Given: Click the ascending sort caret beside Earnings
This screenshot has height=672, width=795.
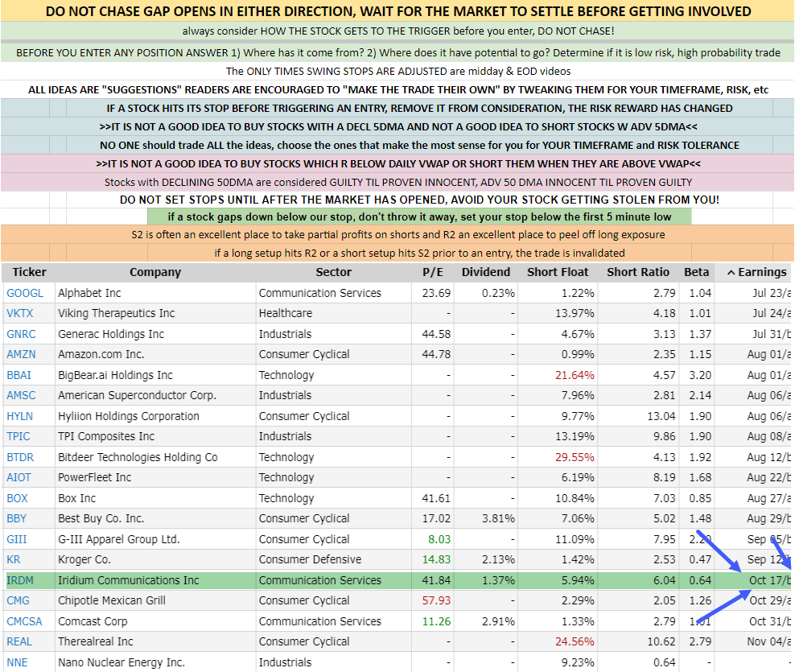Looking at the screenshot, I should coord(731,272).
